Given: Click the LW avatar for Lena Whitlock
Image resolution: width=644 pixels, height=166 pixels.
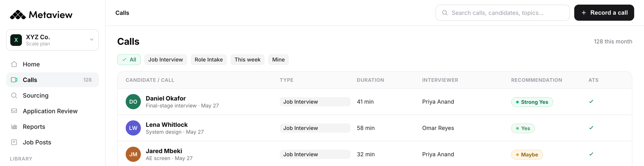Looking at the screenshot, I should tap(133, 128).
